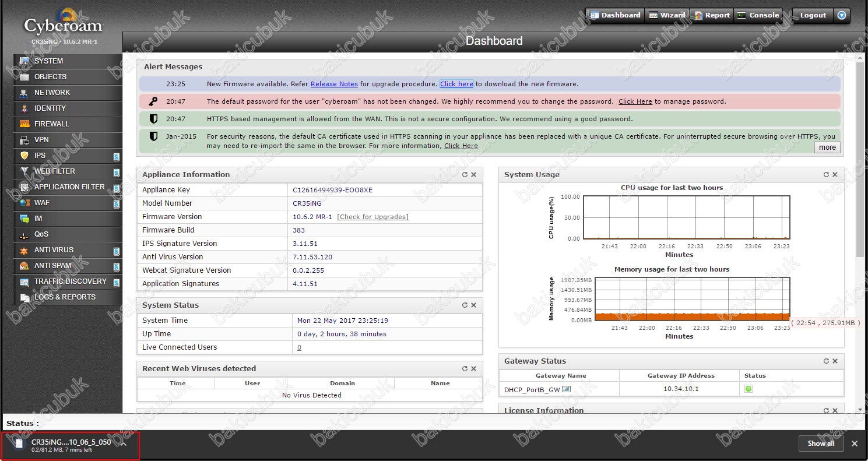868x461 pixels.
Task: Click subscription badge next to IPS
Action: click(117, 157)
